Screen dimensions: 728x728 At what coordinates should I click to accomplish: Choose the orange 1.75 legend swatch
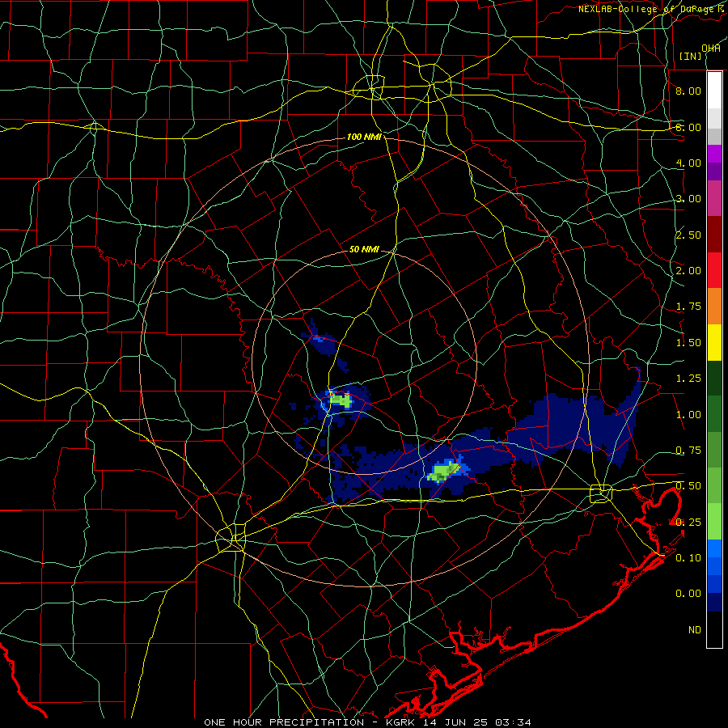pyautogui.click(x=714, y=307)
